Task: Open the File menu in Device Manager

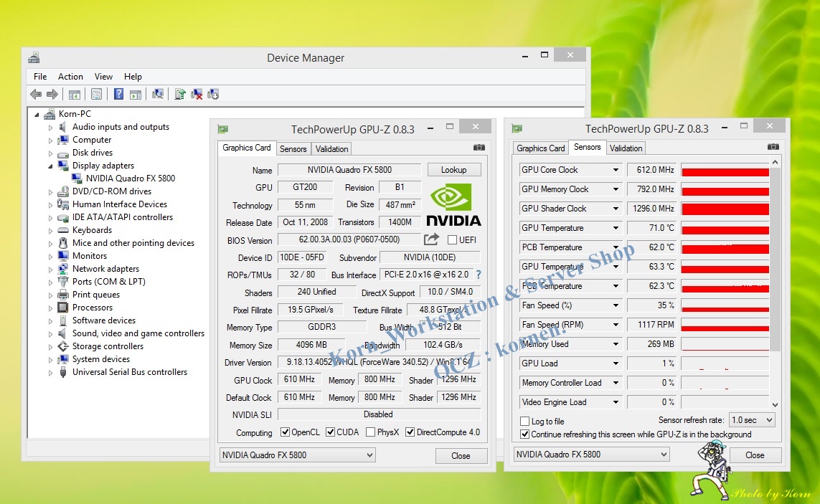Action: click(x=40, y=76)
